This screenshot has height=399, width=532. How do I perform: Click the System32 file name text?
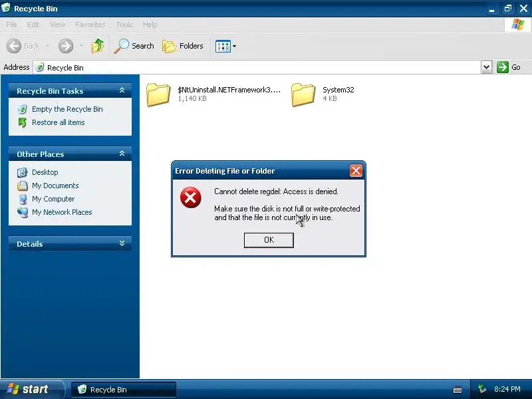338,90
